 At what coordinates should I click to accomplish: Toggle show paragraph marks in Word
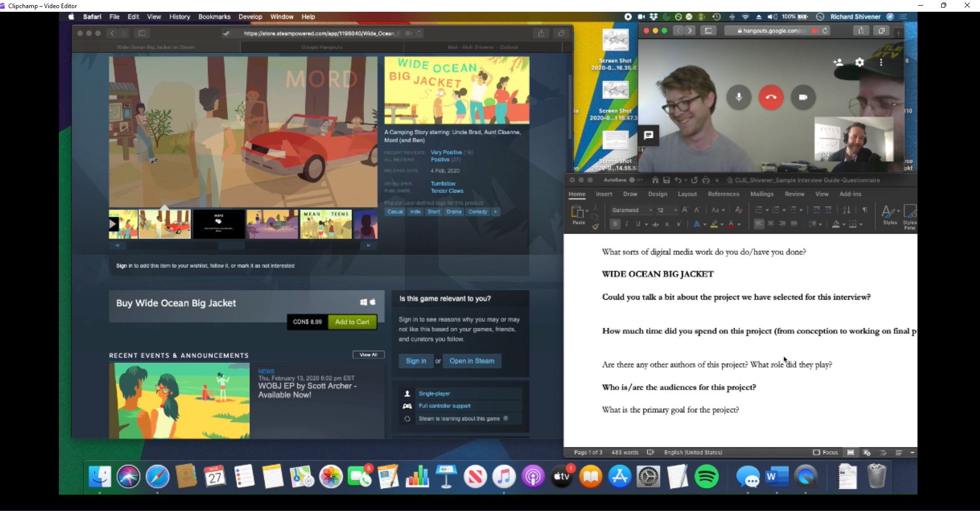tap(865, 210)
